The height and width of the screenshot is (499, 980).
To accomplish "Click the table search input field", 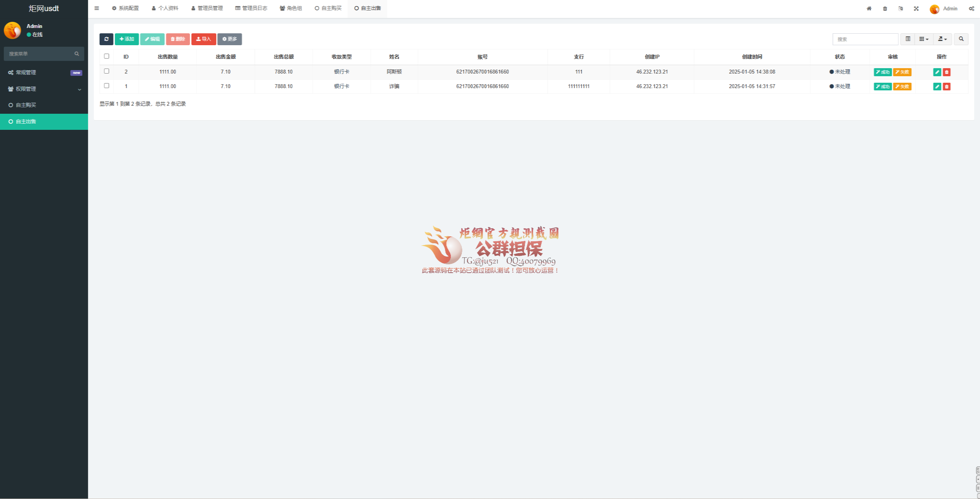I will click(865, 39).
